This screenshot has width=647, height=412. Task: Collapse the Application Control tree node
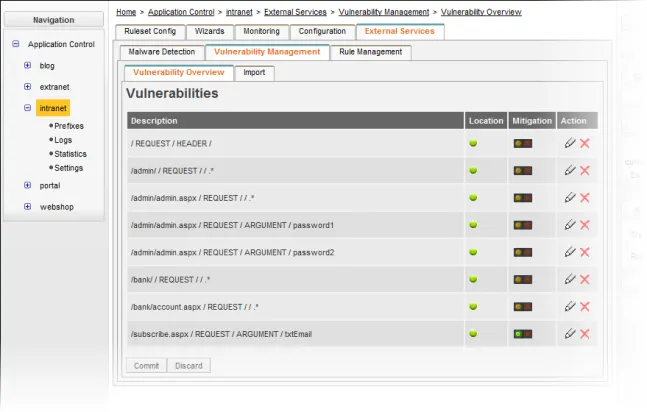pos(16,44)
